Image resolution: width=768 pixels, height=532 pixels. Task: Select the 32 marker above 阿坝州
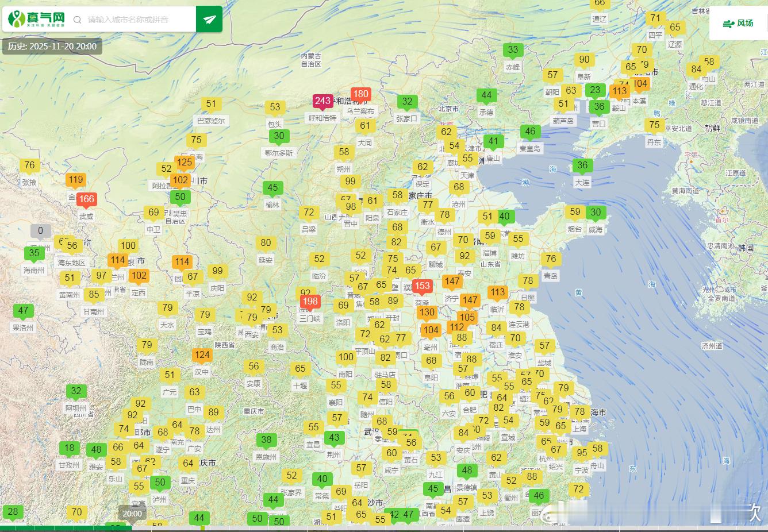(76, 391)
